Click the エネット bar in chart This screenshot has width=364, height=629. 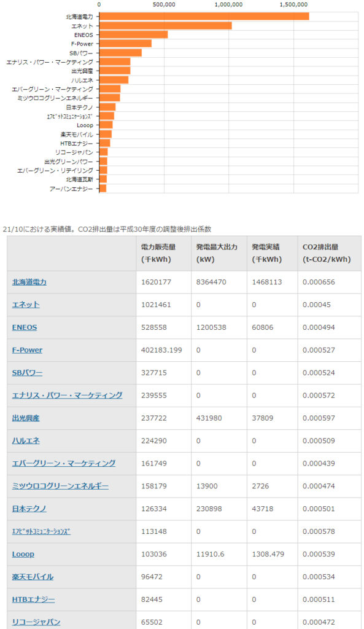[166, 26]
